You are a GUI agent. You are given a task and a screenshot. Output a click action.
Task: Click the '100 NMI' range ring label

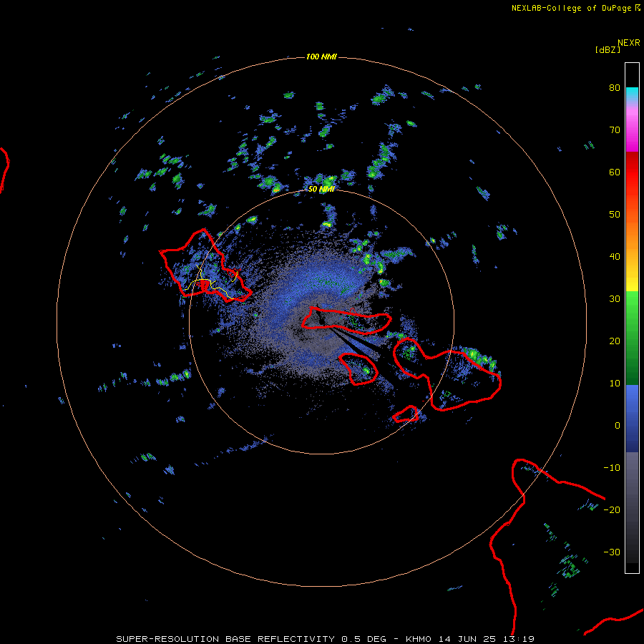(321, 57)
